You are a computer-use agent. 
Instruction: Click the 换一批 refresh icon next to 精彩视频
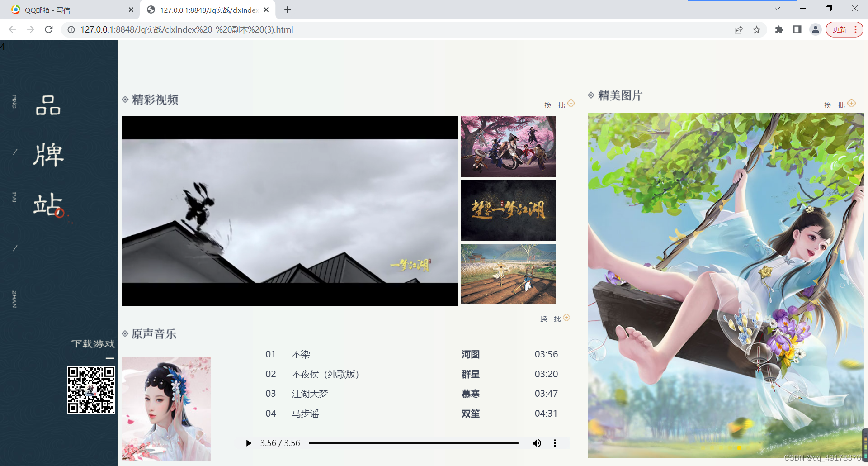[x=571, y=104]
